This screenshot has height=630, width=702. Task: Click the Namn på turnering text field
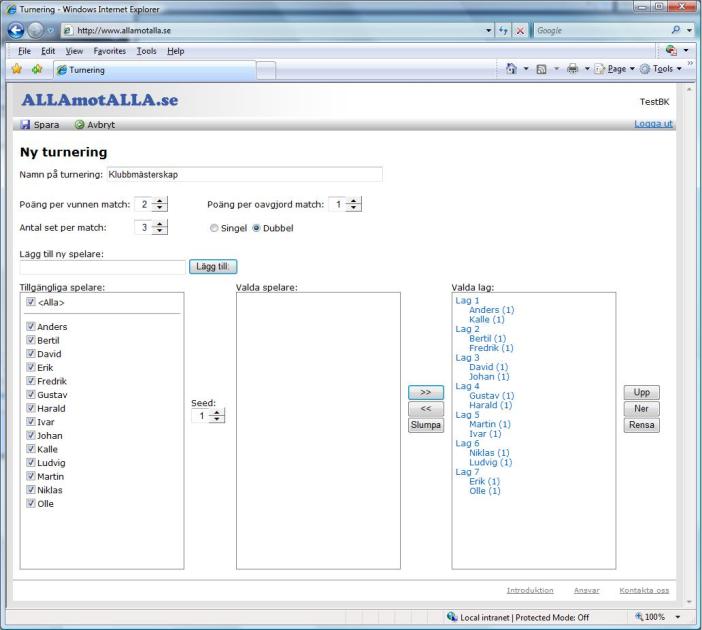pyautogui.click(x=243, y=174)
